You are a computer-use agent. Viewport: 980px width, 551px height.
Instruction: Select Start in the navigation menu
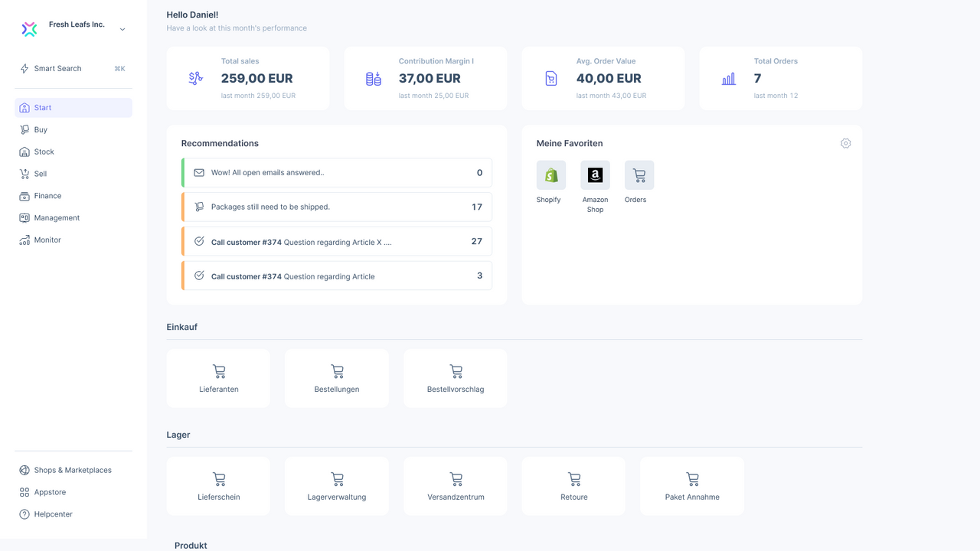tap(41, 107)
